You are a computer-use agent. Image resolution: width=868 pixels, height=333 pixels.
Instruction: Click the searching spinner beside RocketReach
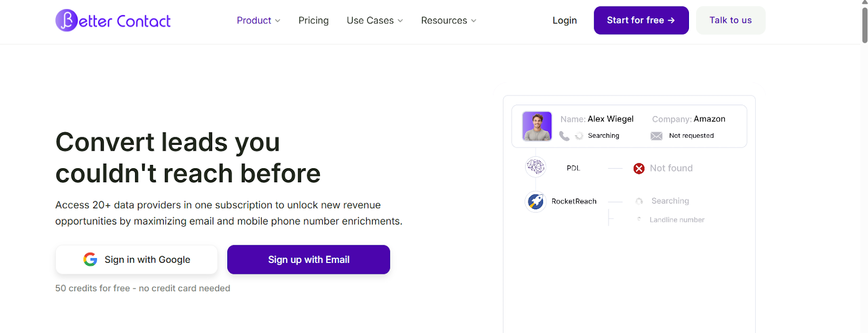639,201
